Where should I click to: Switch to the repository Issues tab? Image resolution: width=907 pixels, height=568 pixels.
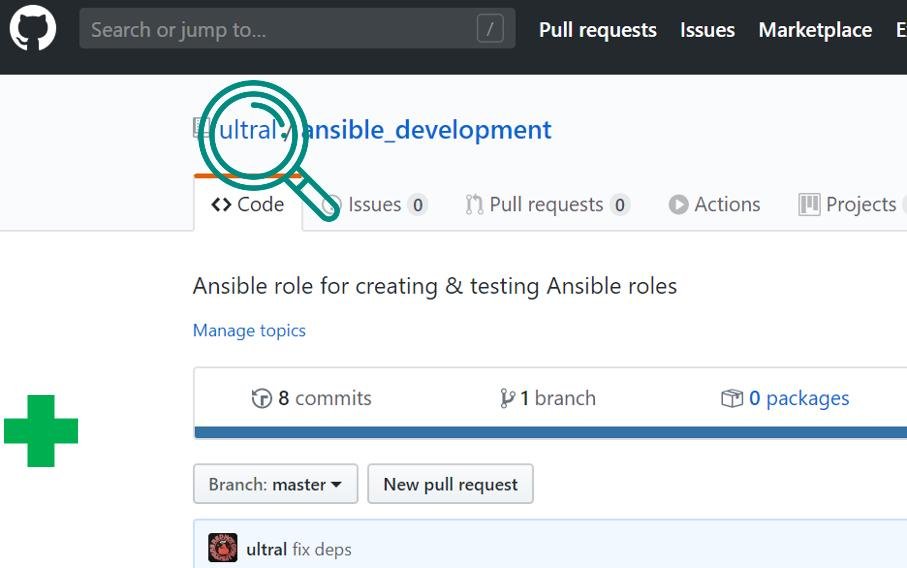(x=374, y=204)
